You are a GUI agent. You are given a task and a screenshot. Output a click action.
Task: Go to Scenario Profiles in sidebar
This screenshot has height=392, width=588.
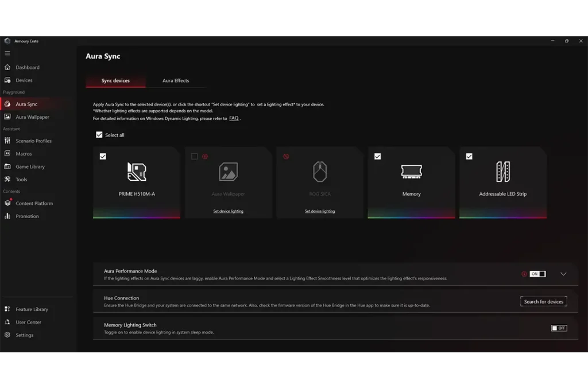coord(38,141)
